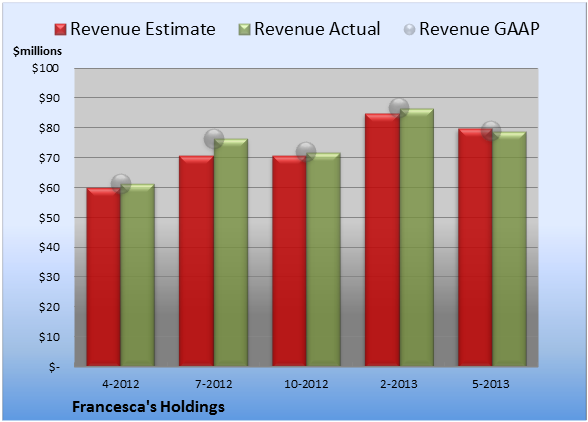Select the red estimate bar for 4-2012
This screenshot has width=588, height=422.
104,277
